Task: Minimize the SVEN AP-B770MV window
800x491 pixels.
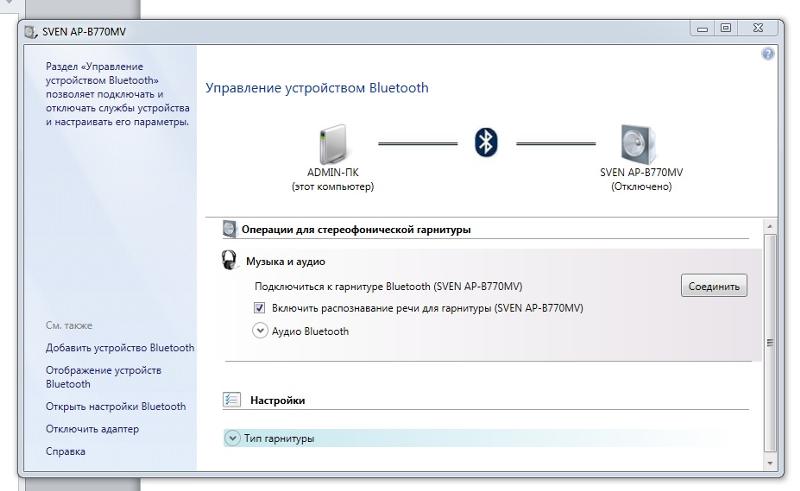Action: coord(703,29)
